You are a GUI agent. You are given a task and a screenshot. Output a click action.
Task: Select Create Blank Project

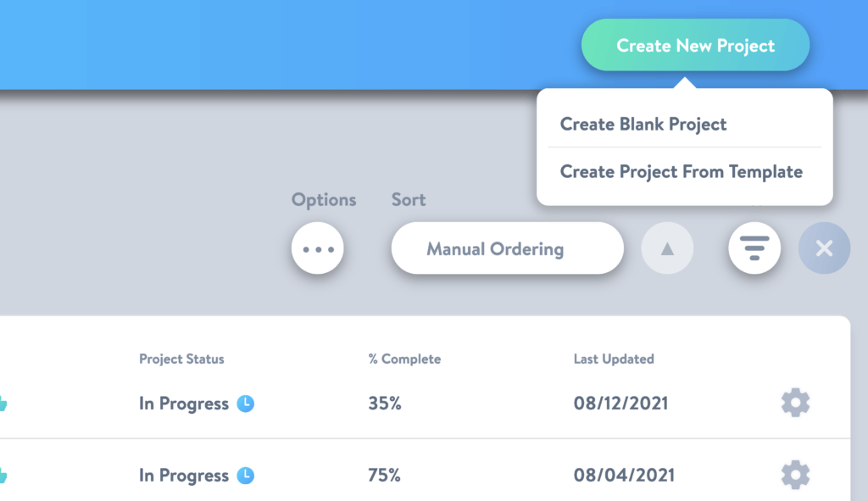click(x=643, y=124)
